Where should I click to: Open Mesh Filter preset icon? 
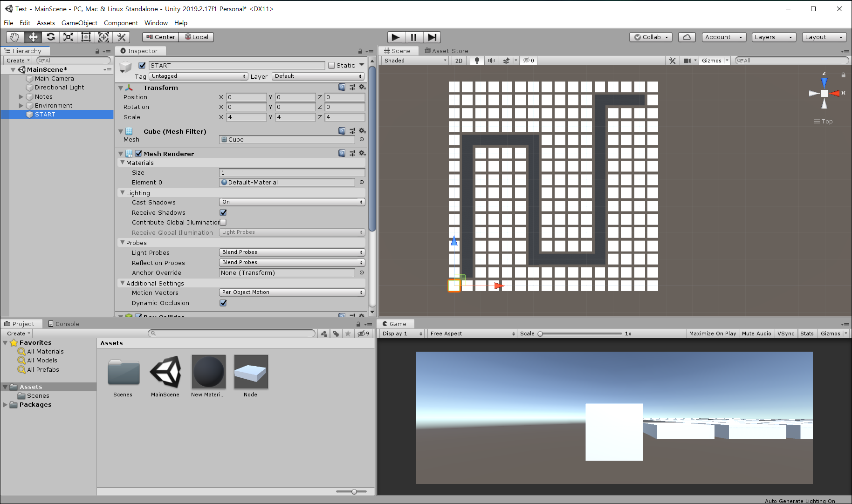coord(352,131)
